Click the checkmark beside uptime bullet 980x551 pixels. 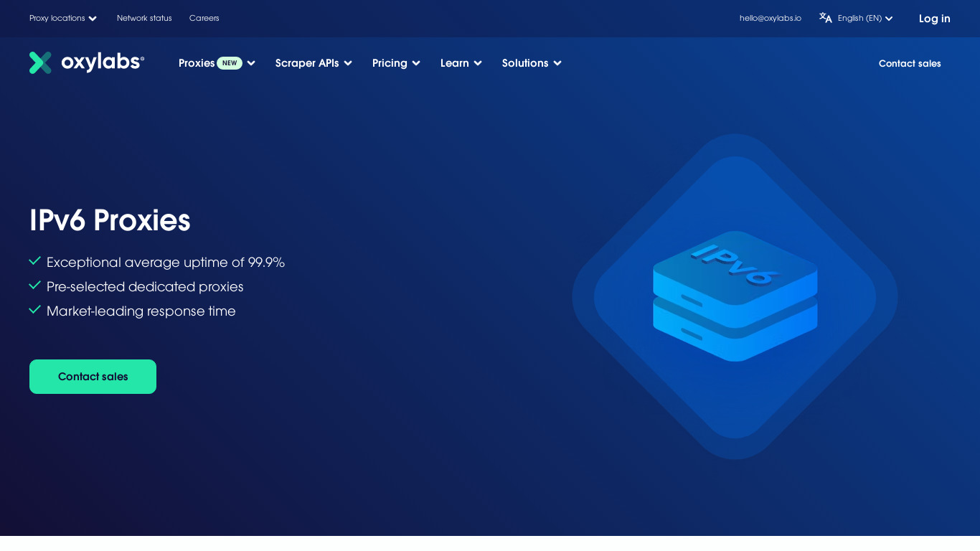34,261
